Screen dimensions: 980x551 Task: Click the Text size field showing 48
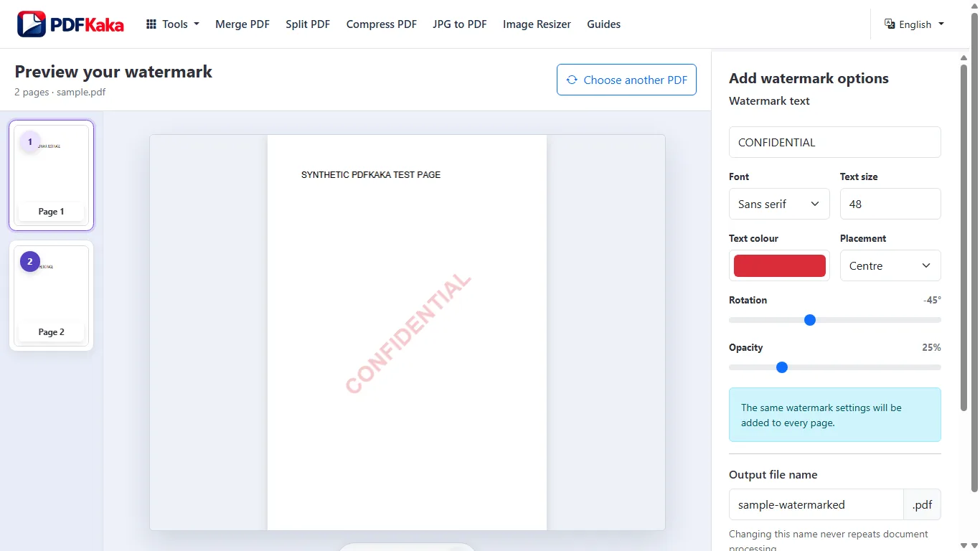pos(890,204)
